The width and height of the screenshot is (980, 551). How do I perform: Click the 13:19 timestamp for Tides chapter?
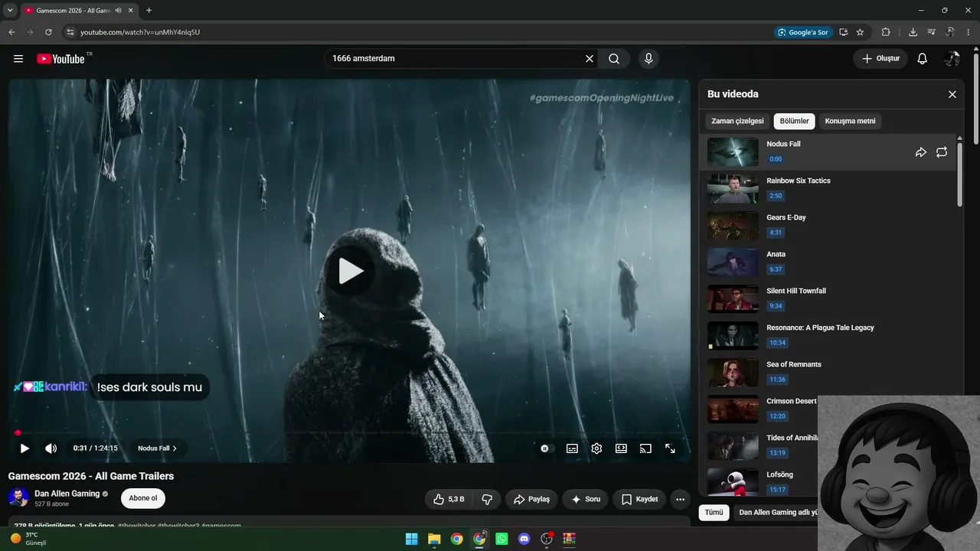(777, 453)
